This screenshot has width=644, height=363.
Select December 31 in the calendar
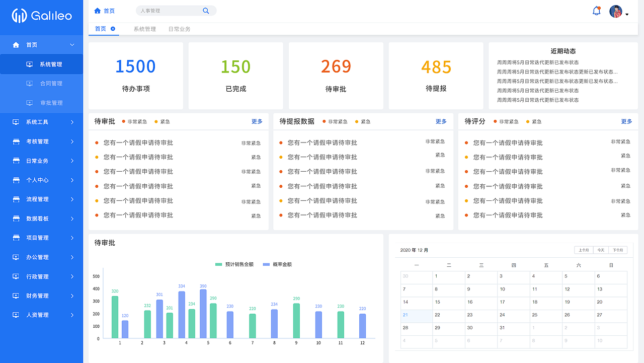coord(514,329)
